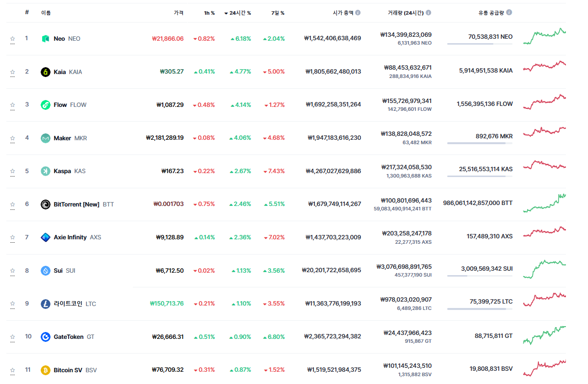
Task: Open the BitTorrent 7-day sparkline chart
Action: (544, 203)
